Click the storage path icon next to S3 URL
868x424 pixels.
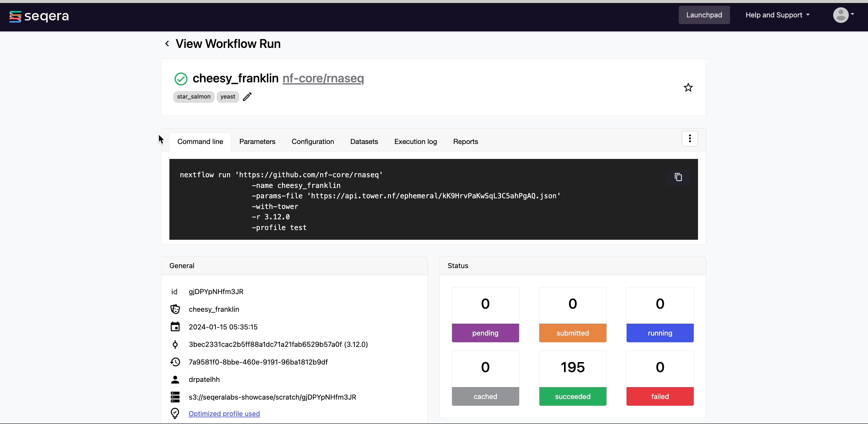coord(175,397)
